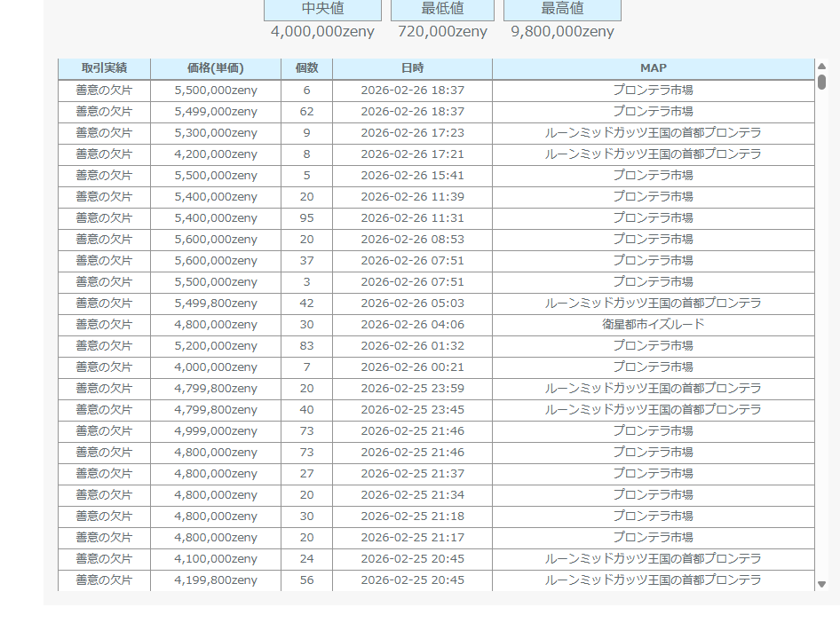Viewport: 840px width, 623px height.
Task: Select the 最高値 box
Action: (x=562, y=10)
